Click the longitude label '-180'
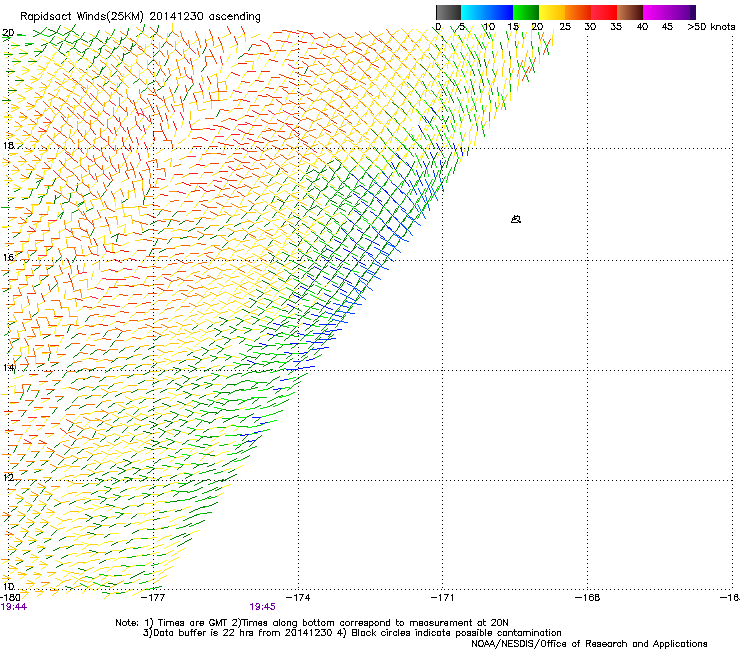The width and height of the screenshot is (740, 650). (x=10, y=598)
